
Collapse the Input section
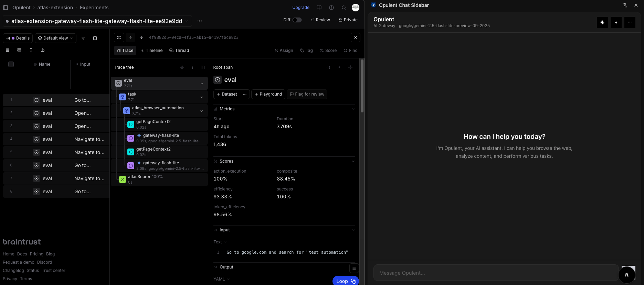click(353, 230)
